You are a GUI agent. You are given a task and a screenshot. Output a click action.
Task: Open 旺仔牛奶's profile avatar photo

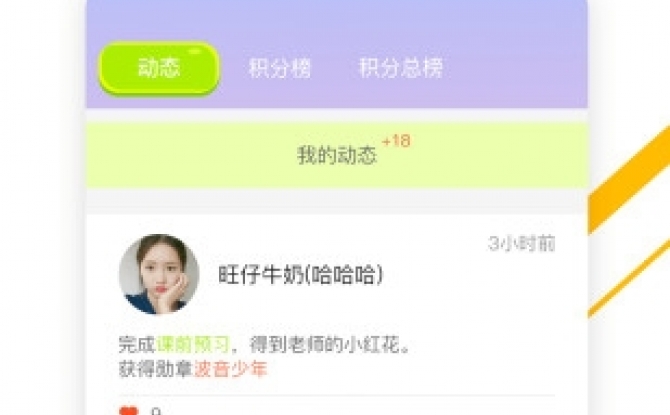point(159,274)
